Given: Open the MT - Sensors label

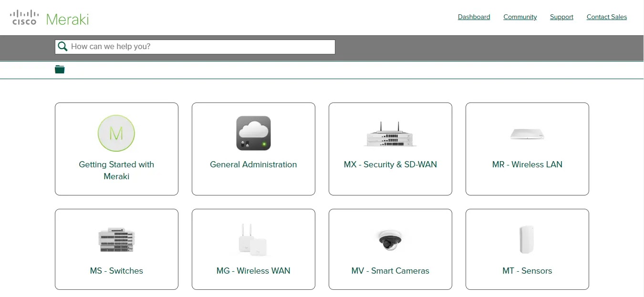Looking at the screenshot, I should [x=527, y=271].
